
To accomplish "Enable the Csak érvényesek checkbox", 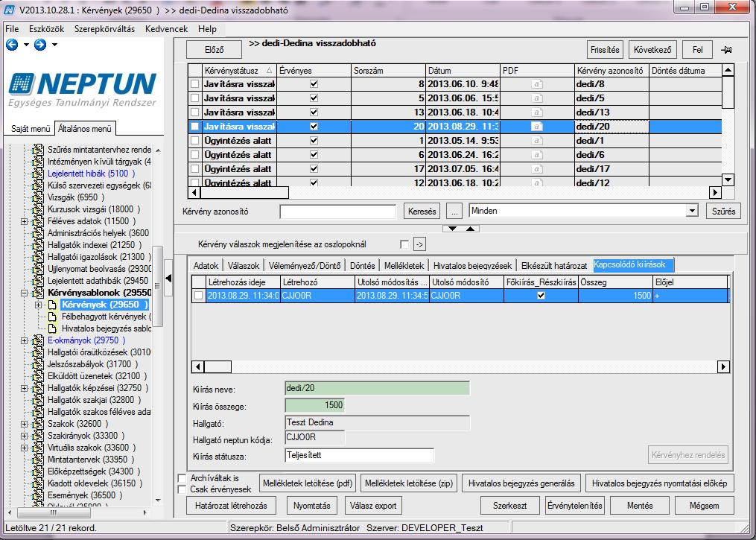I will pos(182,489).
